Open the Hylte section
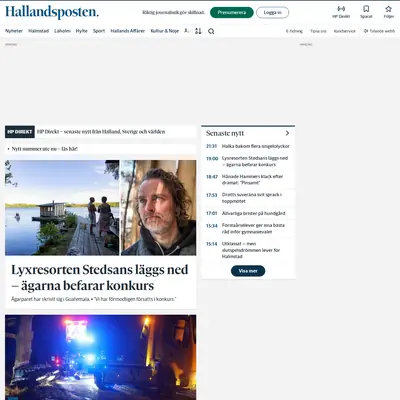 tap(81, 31)
